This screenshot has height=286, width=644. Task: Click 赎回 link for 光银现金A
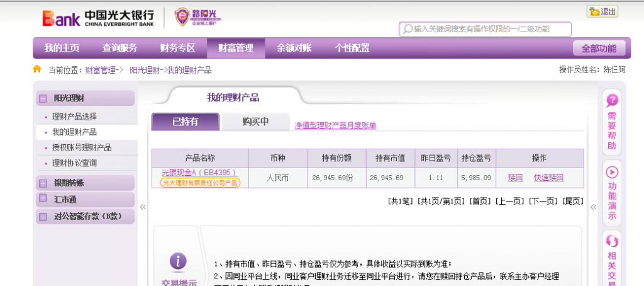[x=515, y=178]
